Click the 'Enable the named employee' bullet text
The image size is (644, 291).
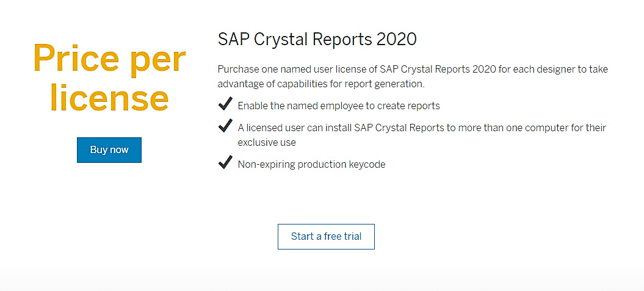click(338, 106)
